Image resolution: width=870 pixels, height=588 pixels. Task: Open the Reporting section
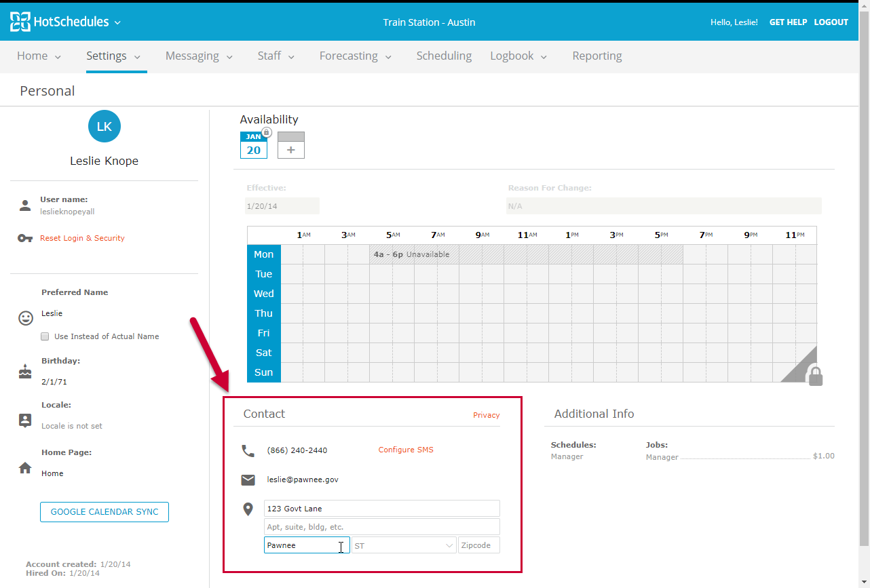(597, 56)
